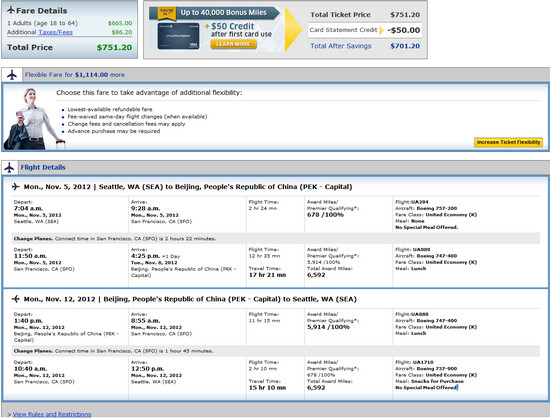Click the Flexible Fare for $1,114.00 more header
The image size is (550, 418).
coord(75,75)
